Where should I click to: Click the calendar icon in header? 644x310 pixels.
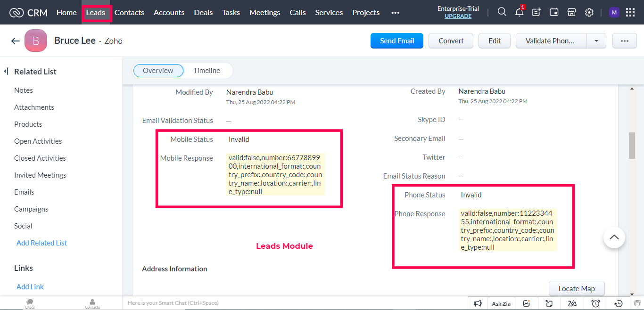coord(554,12)
